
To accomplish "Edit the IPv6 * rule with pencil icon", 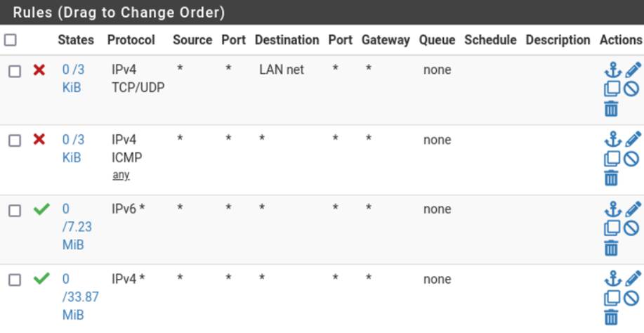I will click(632, 209).
